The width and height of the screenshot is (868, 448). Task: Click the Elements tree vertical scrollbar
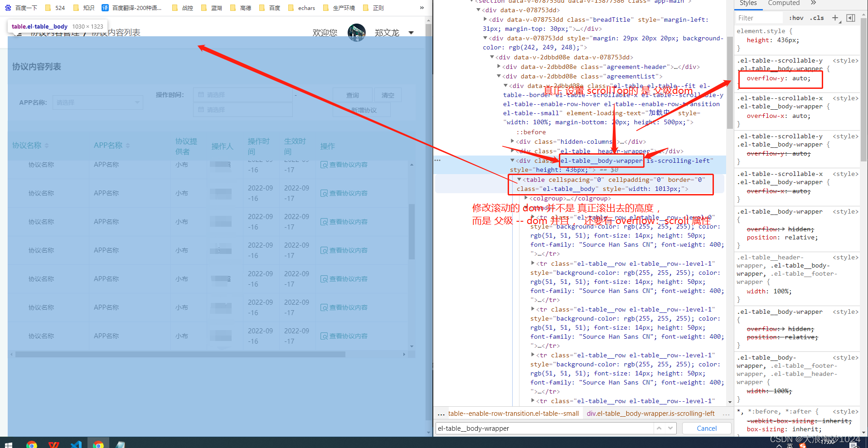click(x=730, y=82)
